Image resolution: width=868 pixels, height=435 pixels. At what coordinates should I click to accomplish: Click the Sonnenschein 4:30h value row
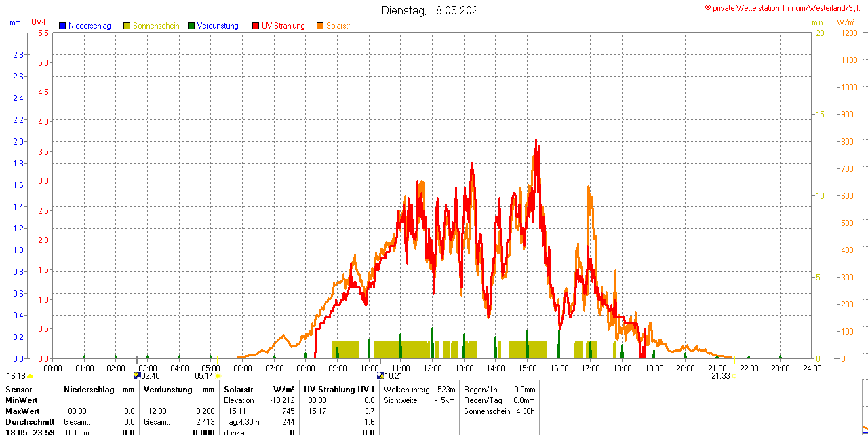click(x=498, y=411)
